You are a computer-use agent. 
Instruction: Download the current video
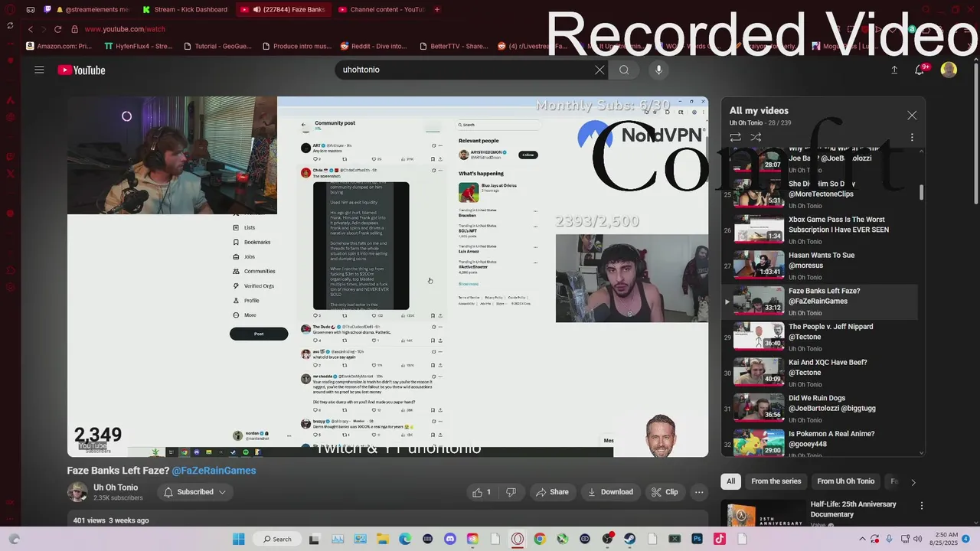[x=610, y=492]
